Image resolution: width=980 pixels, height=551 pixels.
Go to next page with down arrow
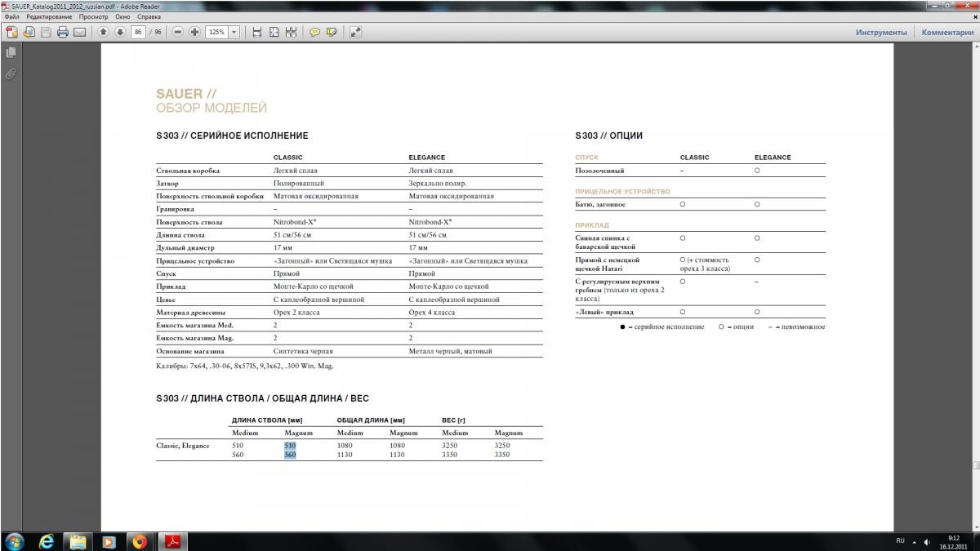pyautogui.click(x=119, y=33)
